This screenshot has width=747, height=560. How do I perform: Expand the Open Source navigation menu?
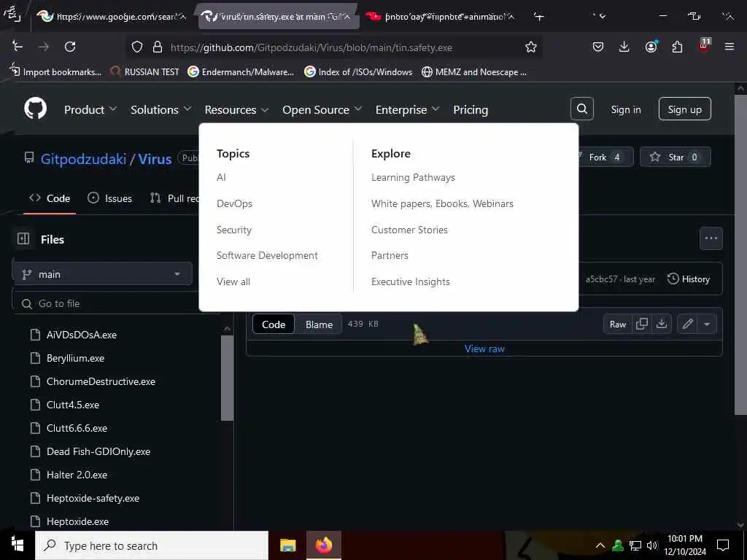pyautogui.click(x=322, y=109)
